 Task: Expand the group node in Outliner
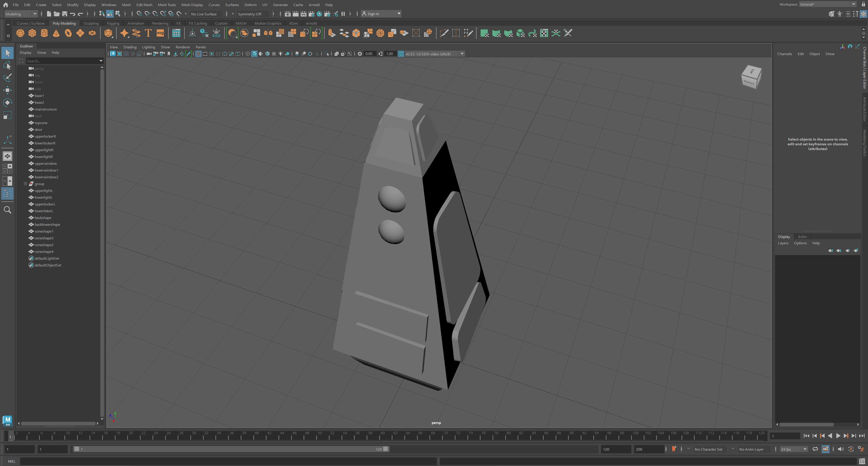click(25, 184)
